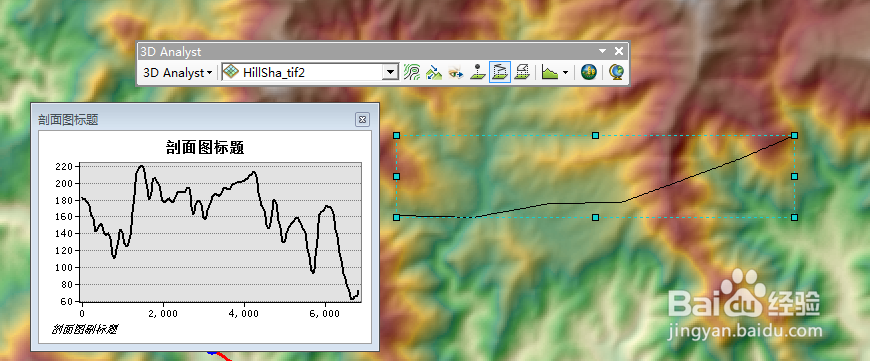This screenshot has height=361, width=870.
Task: Select the Create Contours tool
Action: point(412,73)
